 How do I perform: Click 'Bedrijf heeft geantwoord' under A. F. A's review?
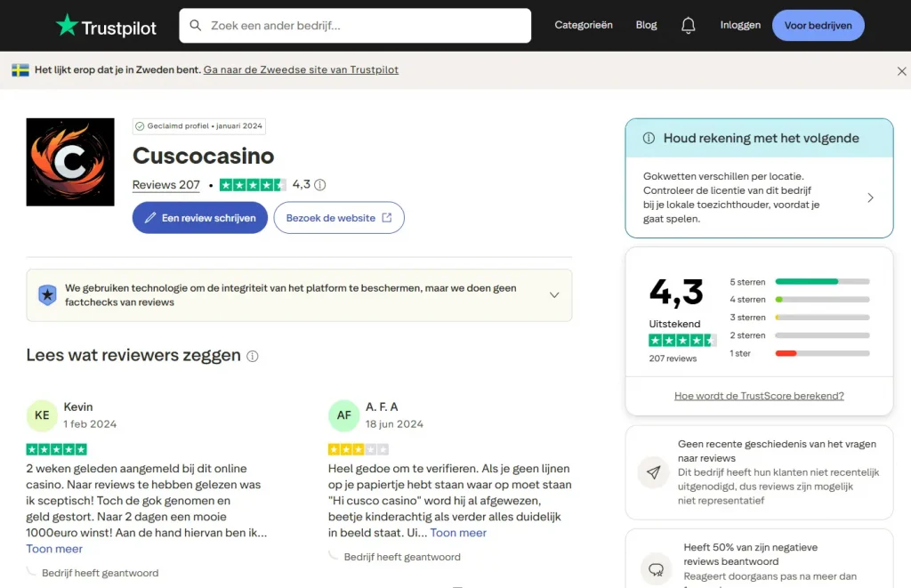(x=402, y=557)
